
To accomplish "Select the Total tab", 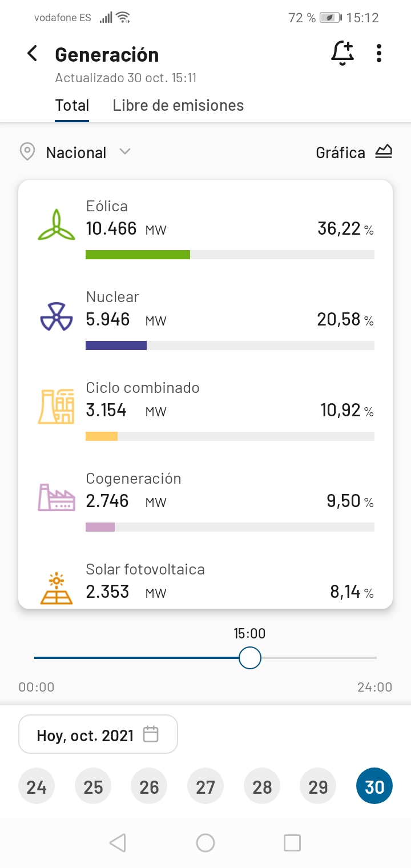I will point(72,106).
